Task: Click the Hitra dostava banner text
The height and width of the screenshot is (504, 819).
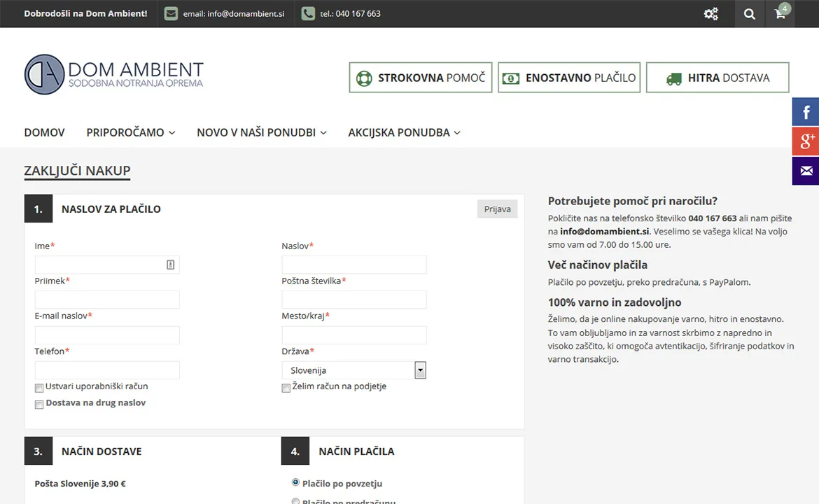Action: (729, 78)
